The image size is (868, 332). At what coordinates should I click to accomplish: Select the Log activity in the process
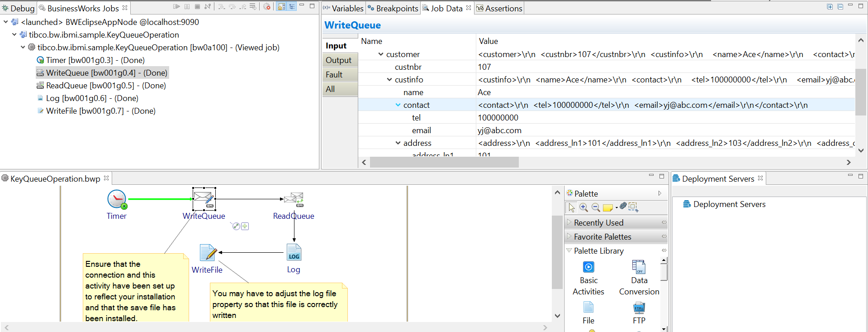[x=294, y=253]
